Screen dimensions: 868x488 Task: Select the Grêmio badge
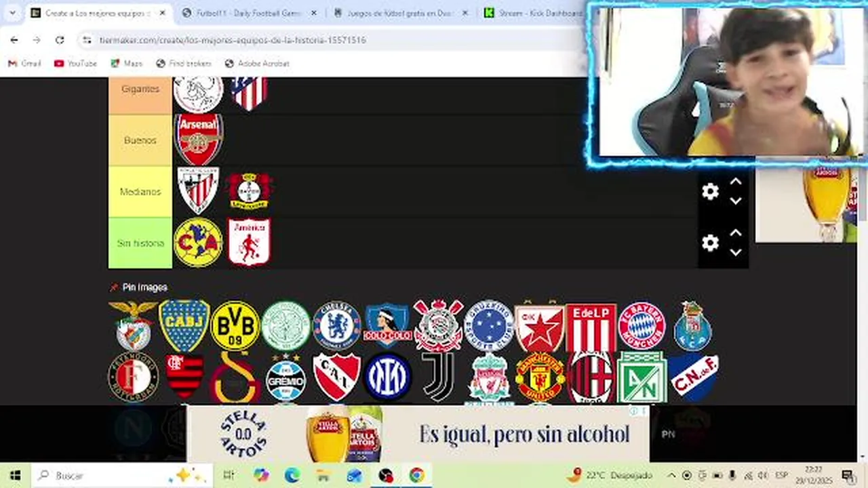coord(285,378)
